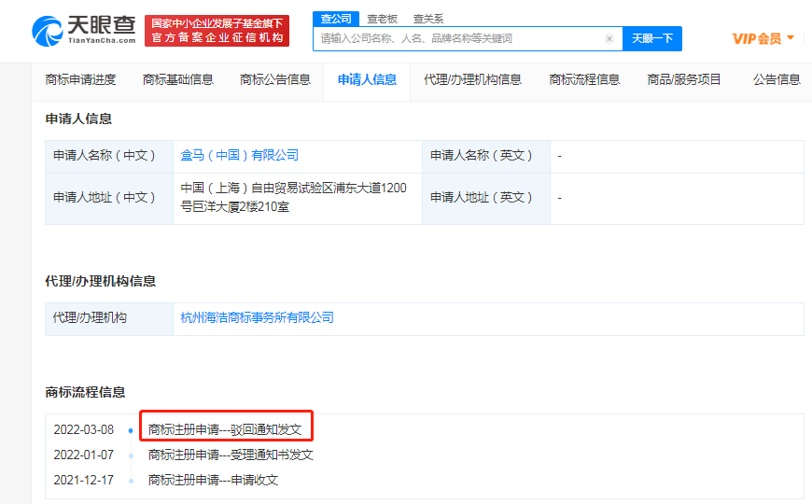Go to the 代理/办理机构信息 section tab
Screen dimensions: 812x504
click(x=472, y=79)
